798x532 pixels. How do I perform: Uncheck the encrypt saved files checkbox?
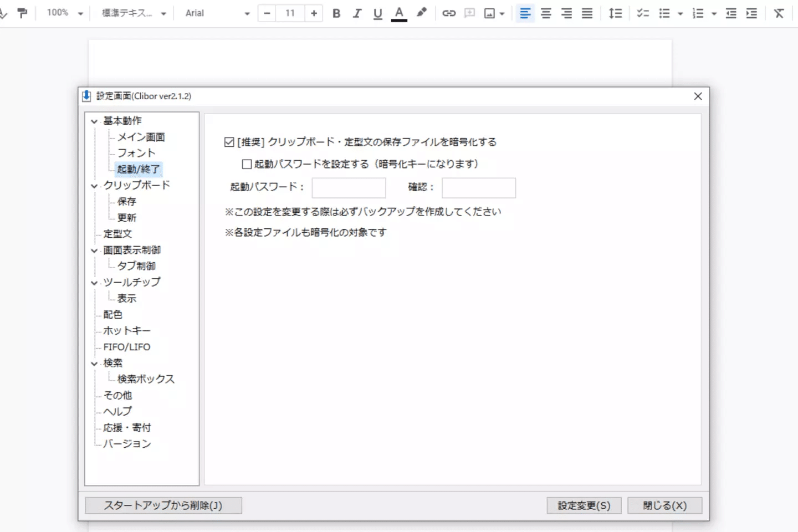[x=229, y=142]
